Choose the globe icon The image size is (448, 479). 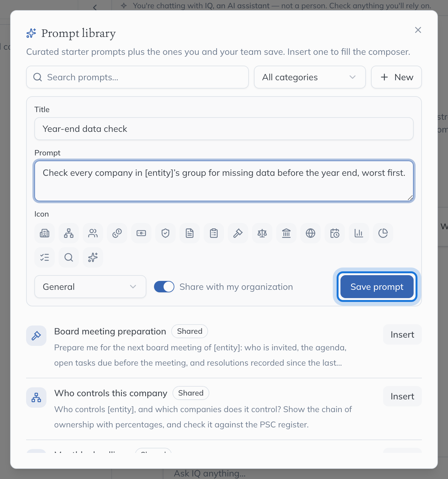point(311,233)
